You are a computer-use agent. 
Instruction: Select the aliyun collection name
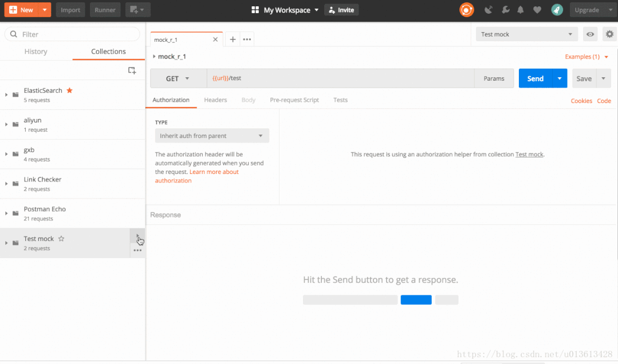pyautogui.click(x=32, y=120)
